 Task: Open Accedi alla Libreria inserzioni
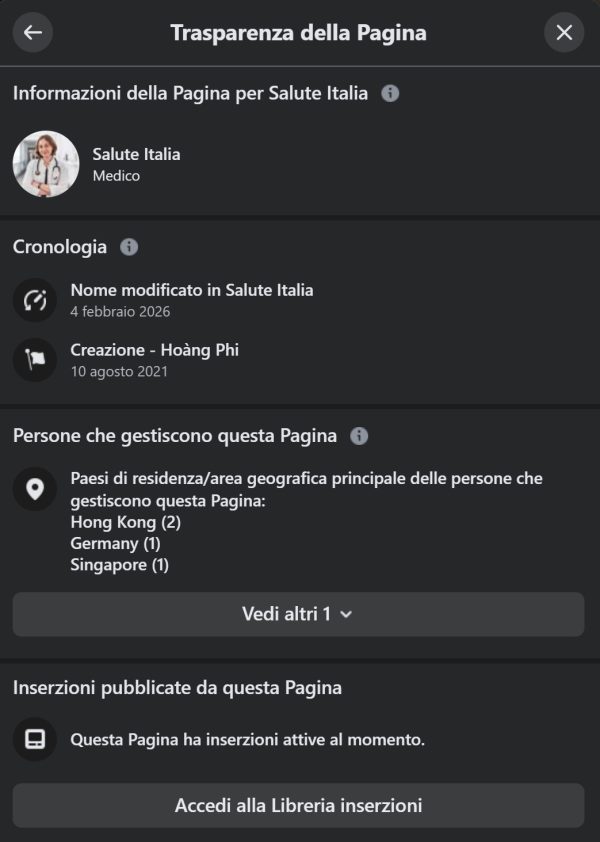pos(298,805)
